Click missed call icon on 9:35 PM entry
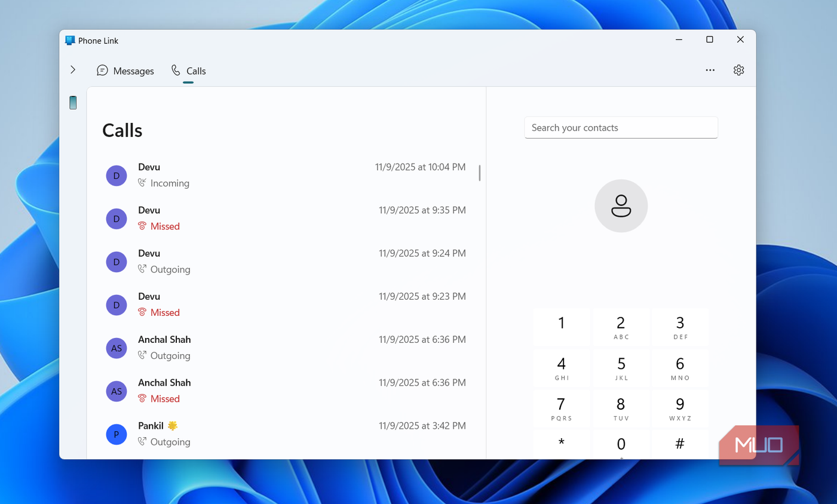 tap(142, 226)
